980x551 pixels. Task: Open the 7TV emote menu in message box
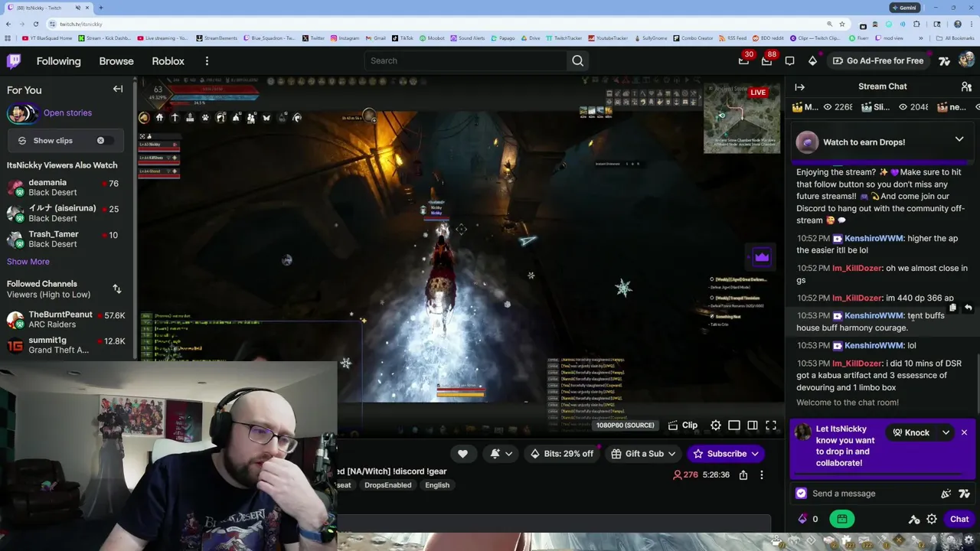point(964,494)
